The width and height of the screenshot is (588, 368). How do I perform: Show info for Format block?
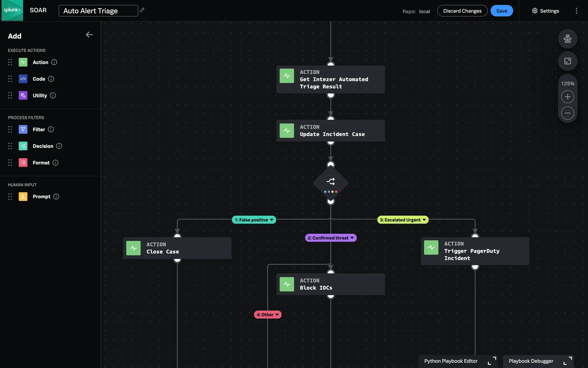(55, 163)
